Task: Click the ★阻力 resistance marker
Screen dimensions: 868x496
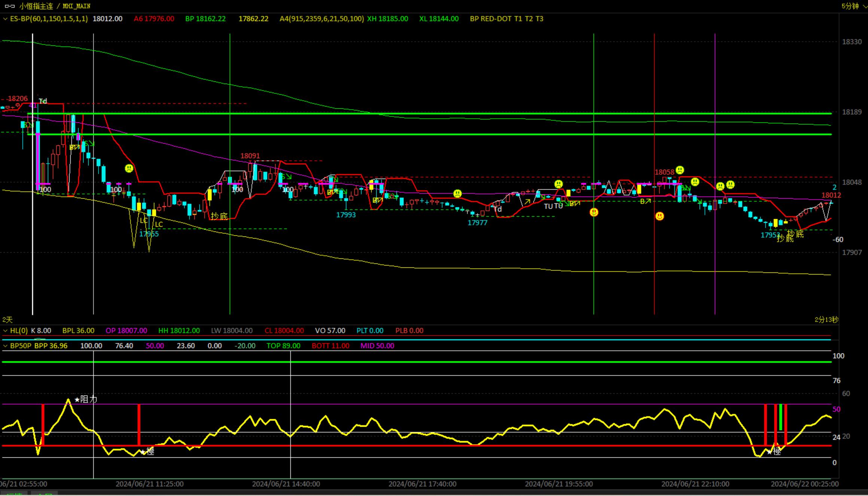Action: (86, 400)
